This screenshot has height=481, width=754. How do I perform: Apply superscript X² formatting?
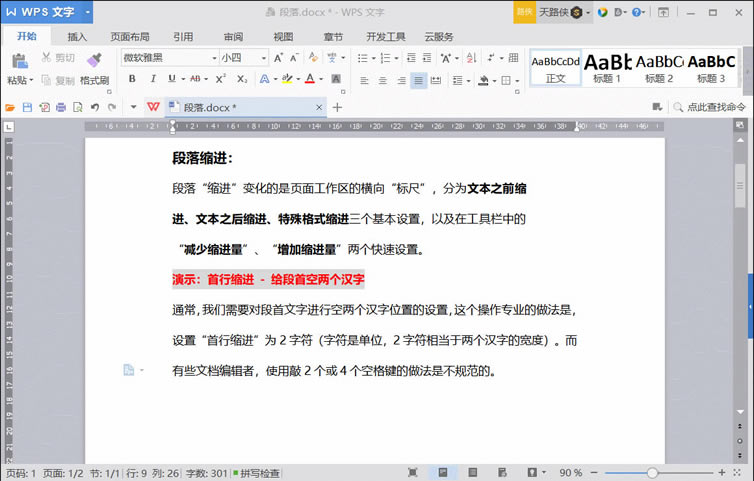[x=220, y=79]
